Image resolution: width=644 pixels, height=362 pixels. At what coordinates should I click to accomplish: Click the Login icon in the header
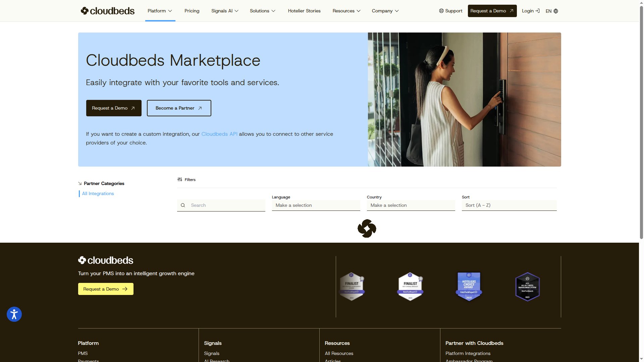coord(537,11)
